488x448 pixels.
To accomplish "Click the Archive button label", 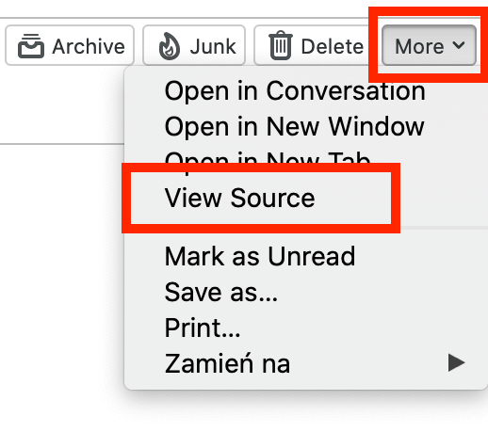I will (x=89, y=46).
